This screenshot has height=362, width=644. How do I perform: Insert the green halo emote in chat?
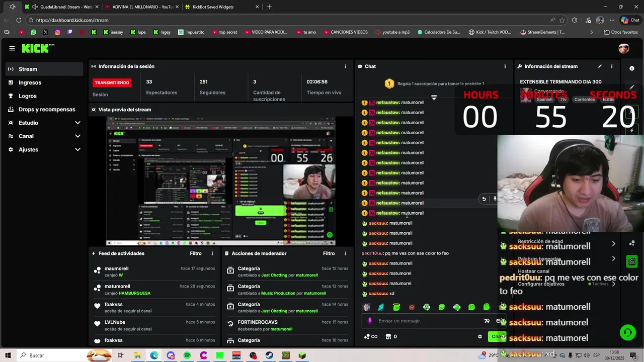tap(396, 307)
